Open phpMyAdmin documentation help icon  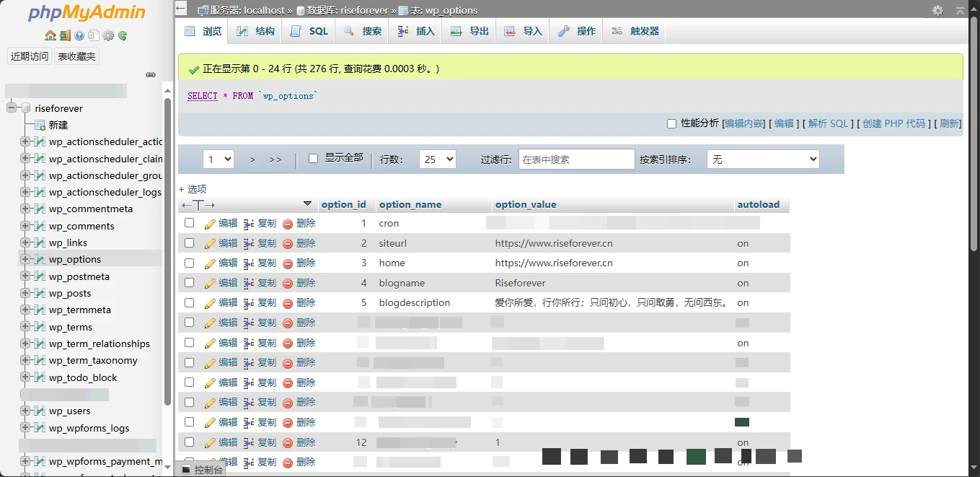tap(79, 35)
